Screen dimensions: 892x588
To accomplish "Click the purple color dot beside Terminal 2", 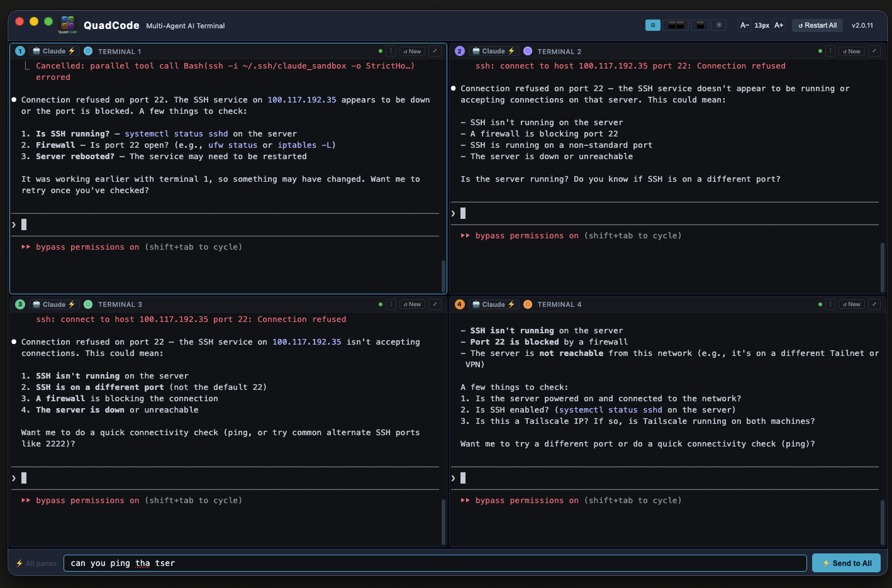I will click(x=528, y=51).
